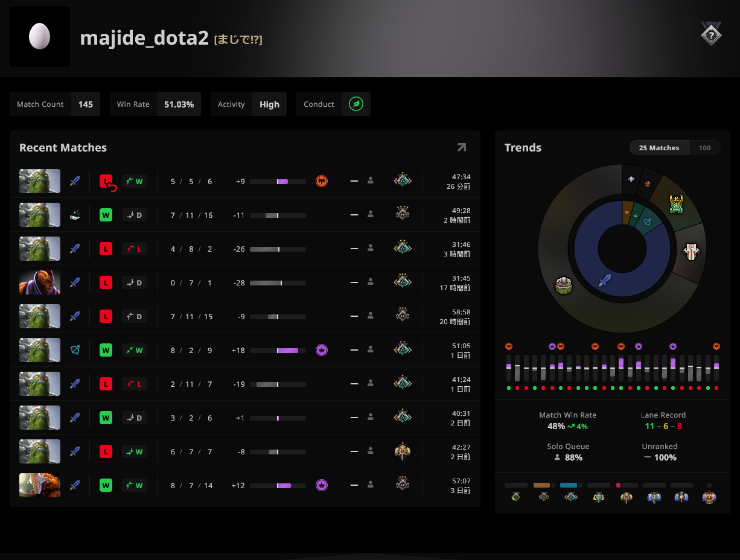Click the performance bar in the -28 match row
The image size is (740, 560).
point(278,282)
